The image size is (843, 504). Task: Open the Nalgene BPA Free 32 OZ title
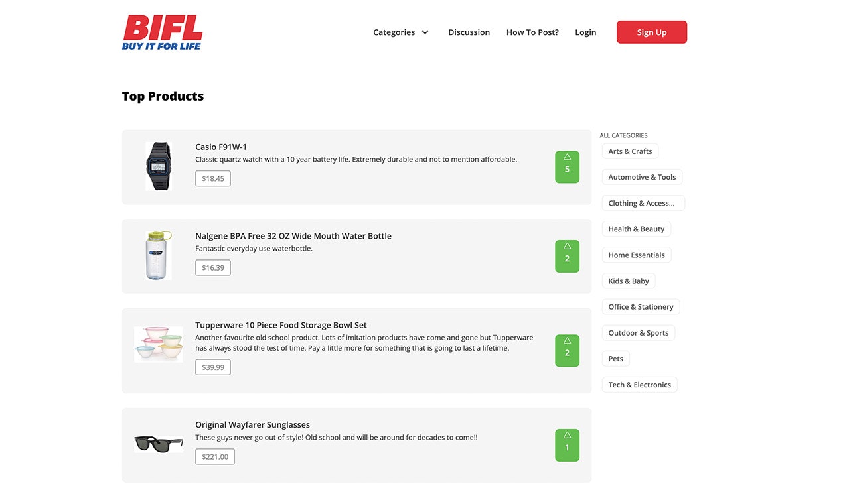tap(293, 236)
